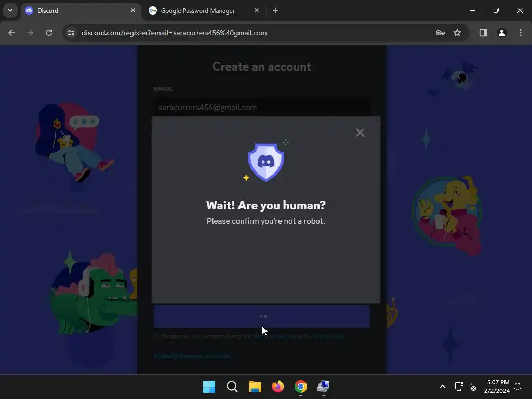Open the Windows notifications bell
Viewport: 532px width, 399px height.
[517, 387]
